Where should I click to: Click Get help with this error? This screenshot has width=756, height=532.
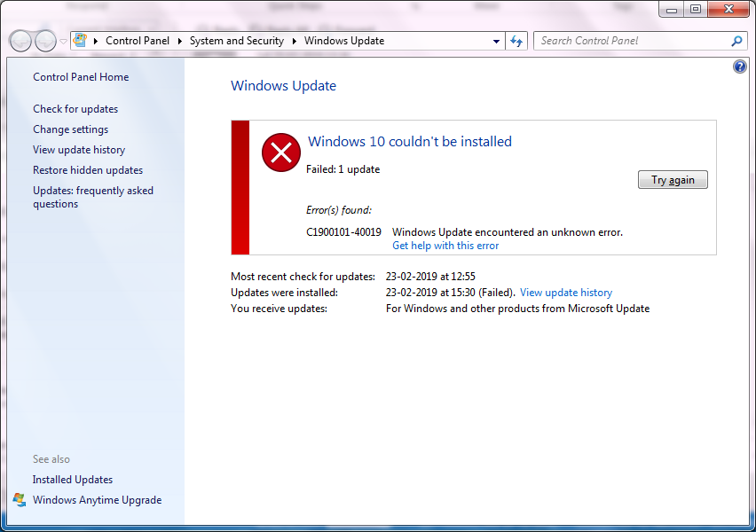[445, 246]
